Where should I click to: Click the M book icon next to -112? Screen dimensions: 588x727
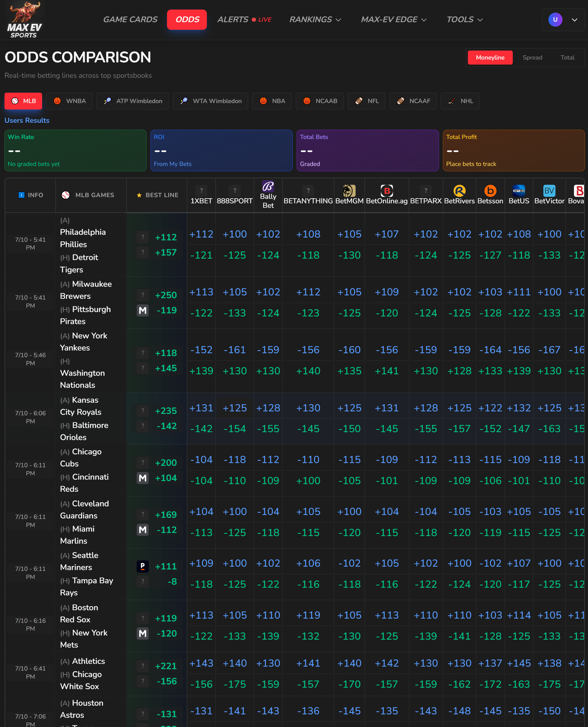[143, 529]
